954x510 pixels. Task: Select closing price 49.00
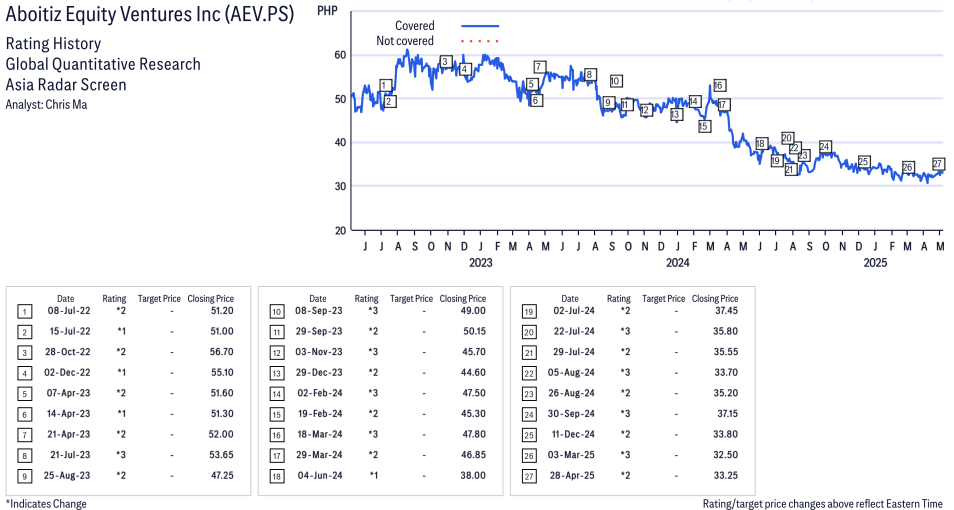474,311
